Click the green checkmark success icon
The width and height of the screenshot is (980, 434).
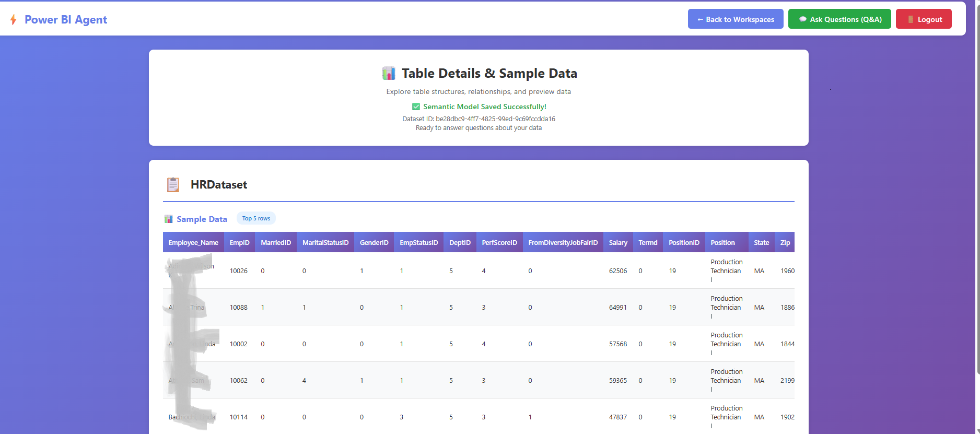(416, 107)
